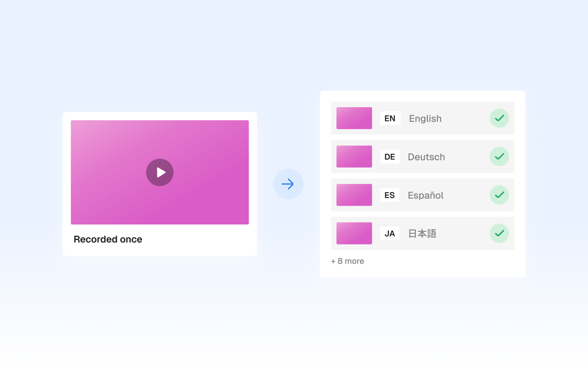
Task: Click the English language label
Action: click(x=425, y=119)
